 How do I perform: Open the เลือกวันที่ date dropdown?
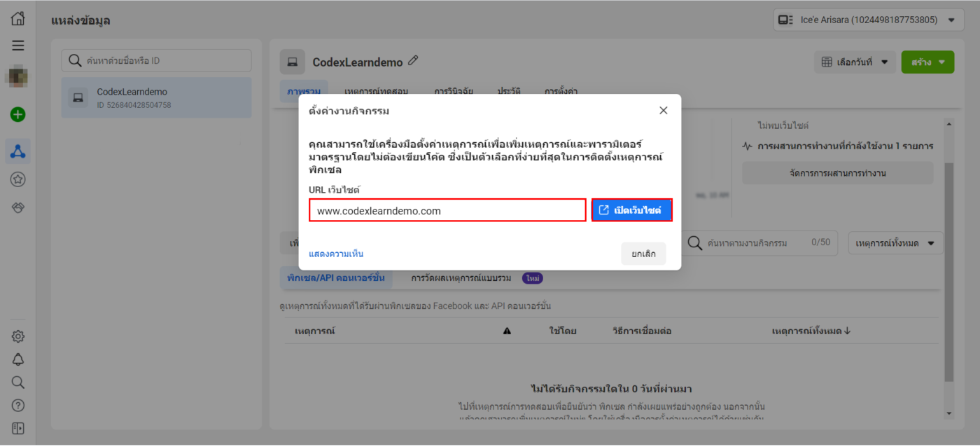pyautogui.click(x=855, y=62)
